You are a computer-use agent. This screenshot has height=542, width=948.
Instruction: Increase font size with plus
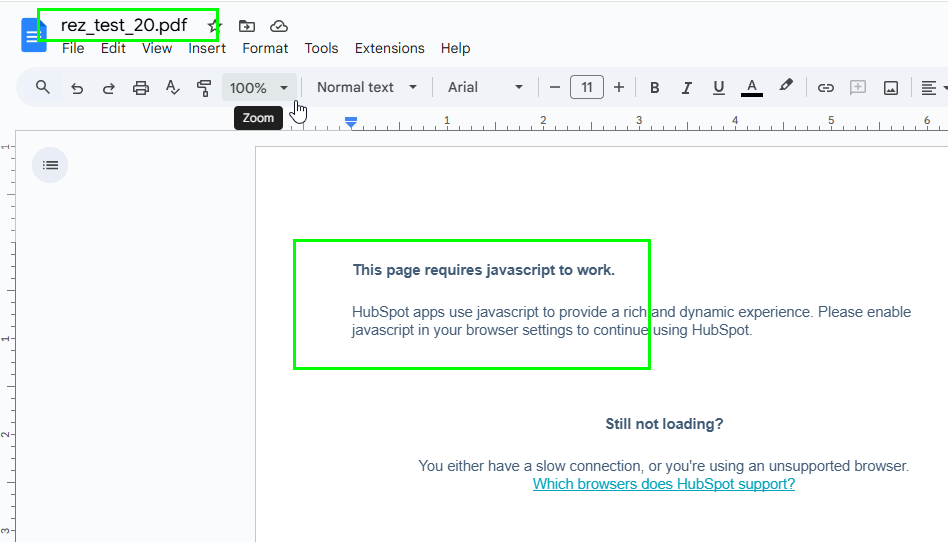coord(618,87)
